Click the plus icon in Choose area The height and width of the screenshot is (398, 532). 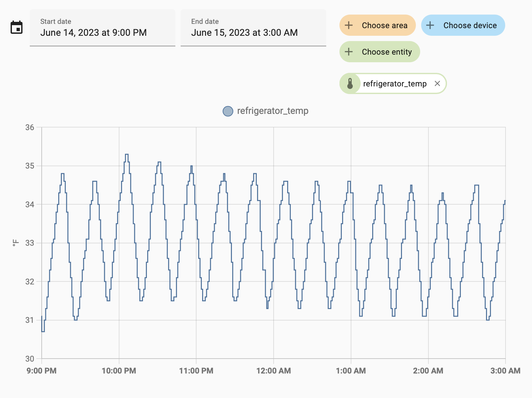pyautogui.click(x=349, y=25)
